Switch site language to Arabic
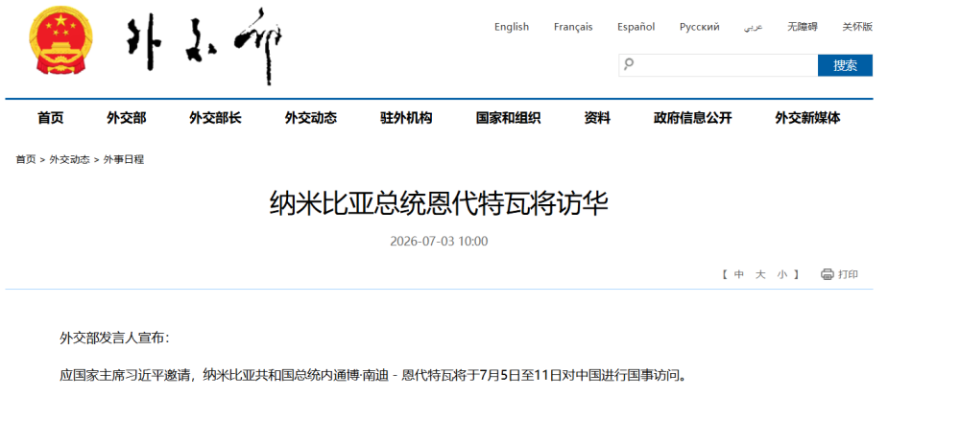960x421 pixels. click(x=753, y=28)
